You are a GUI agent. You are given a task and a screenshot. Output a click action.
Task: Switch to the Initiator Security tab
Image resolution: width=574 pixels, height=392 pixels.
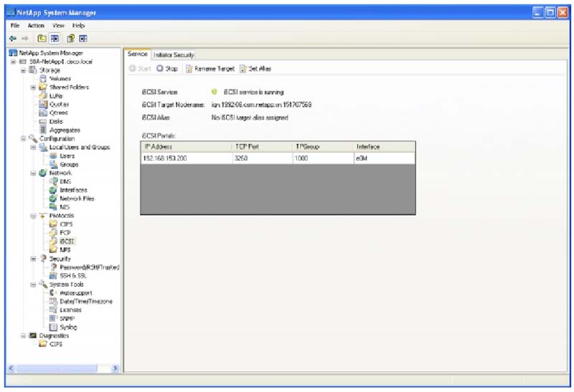(x=174, y=55)
